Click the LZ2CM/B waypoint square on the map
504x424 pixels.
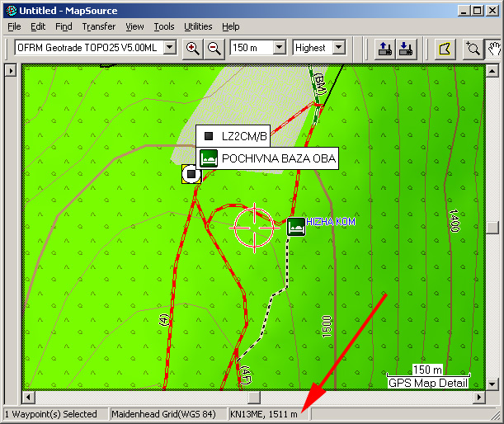[191, 174]
